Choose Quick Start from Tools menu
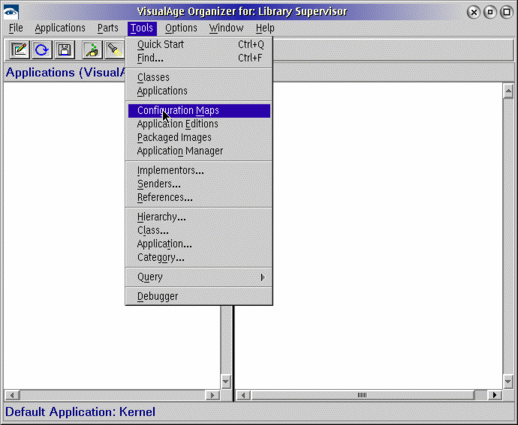The image size is (518, 425). tap(199, 44)
